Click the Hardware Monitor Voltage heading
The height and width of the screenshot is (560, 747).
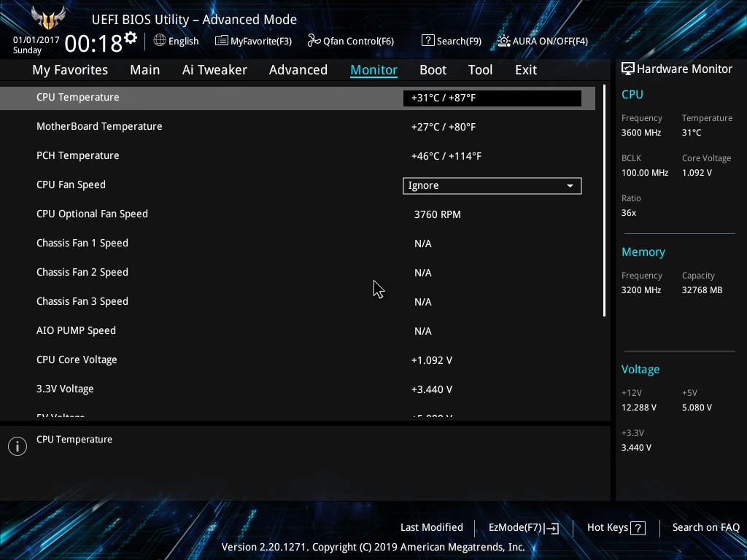tap(640, 370)
